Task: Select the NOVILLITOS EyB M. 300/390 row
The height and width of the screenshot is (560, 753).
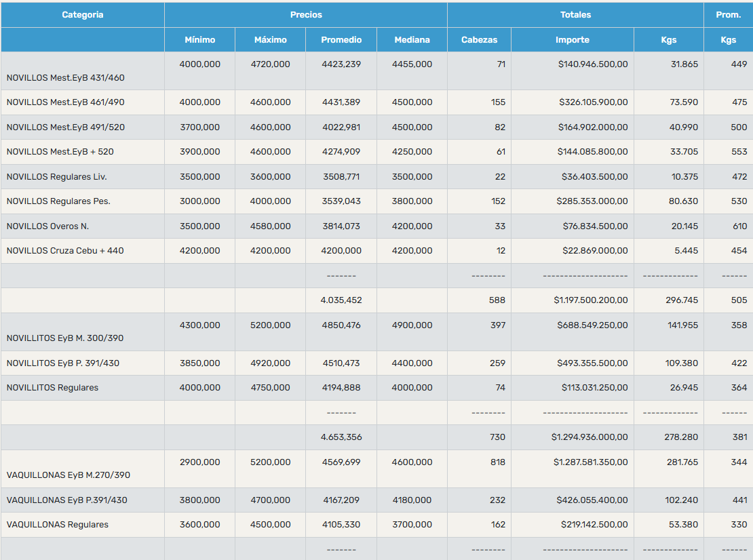Action: pos(376,332)
